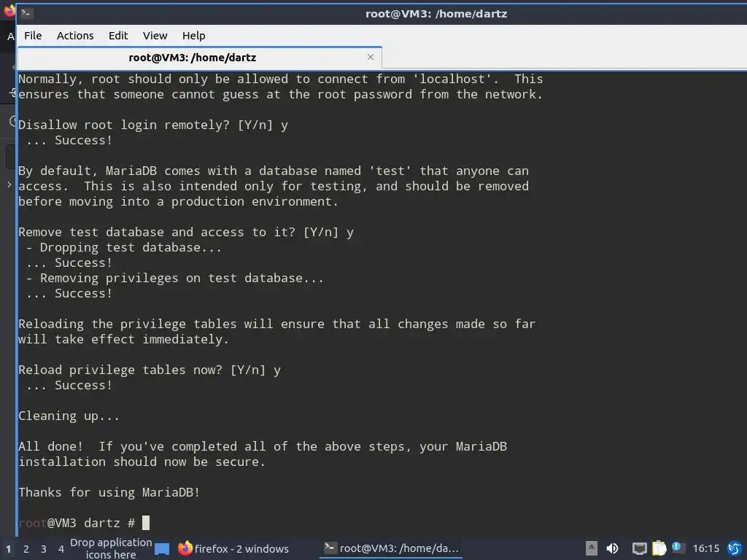Click the 'Thanks for using MariaDB!' line
The height and width of the screenshot is (560, 747).
109,492
